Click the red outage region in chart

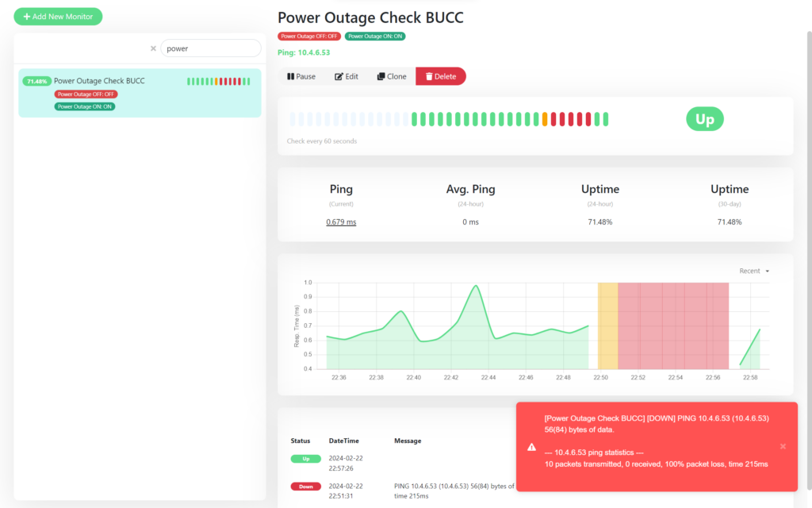[x=672, y=325]
